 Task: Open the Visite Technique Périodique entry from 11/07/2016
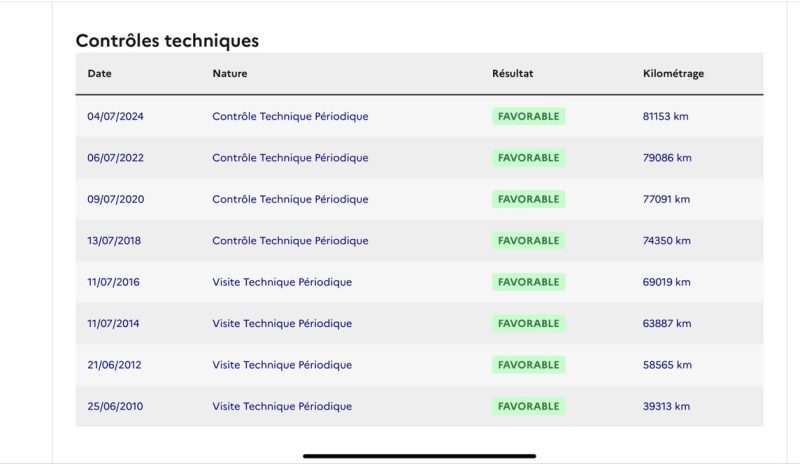[x=282, y=282]
